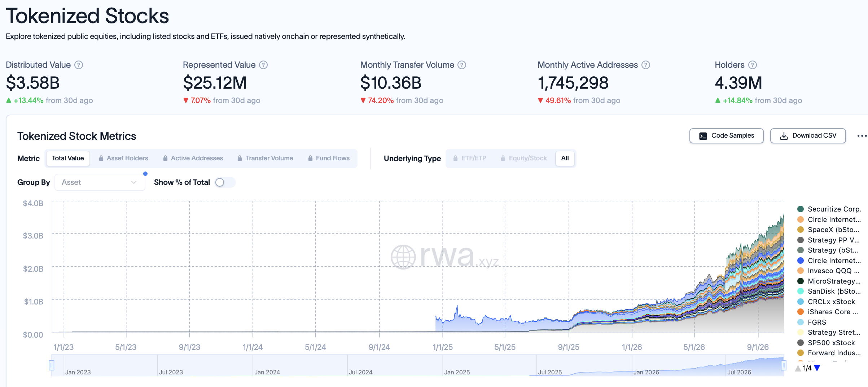
Task: Click the Code Samples button
Action: coord(727,136)
